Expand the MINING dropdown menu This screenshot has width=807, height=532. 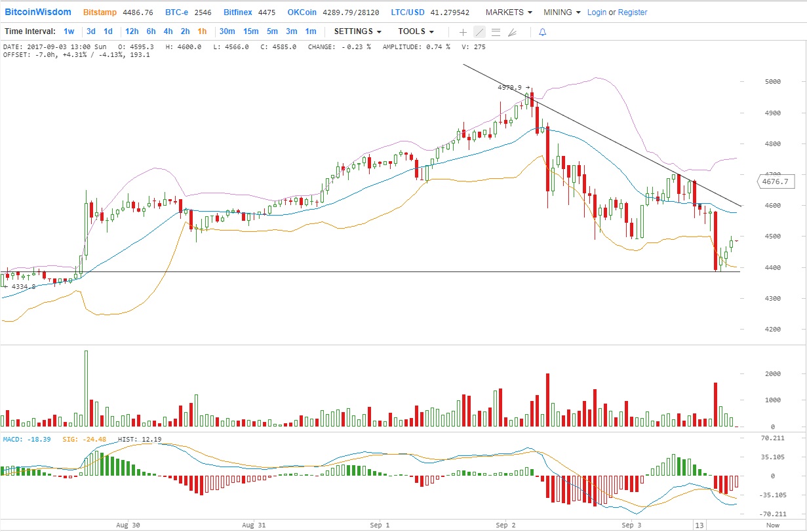pyautogui.click(x=562, y=12)
